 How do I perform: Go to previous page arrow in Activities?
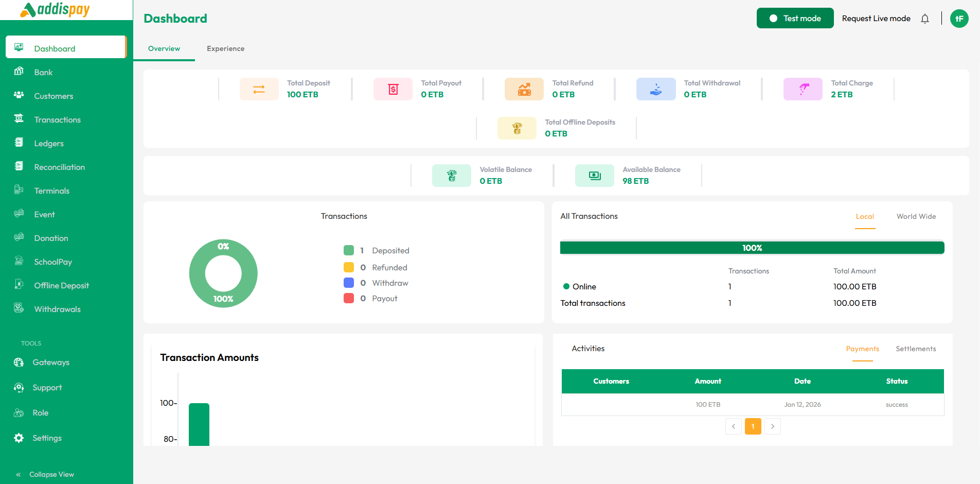point(734,426)
